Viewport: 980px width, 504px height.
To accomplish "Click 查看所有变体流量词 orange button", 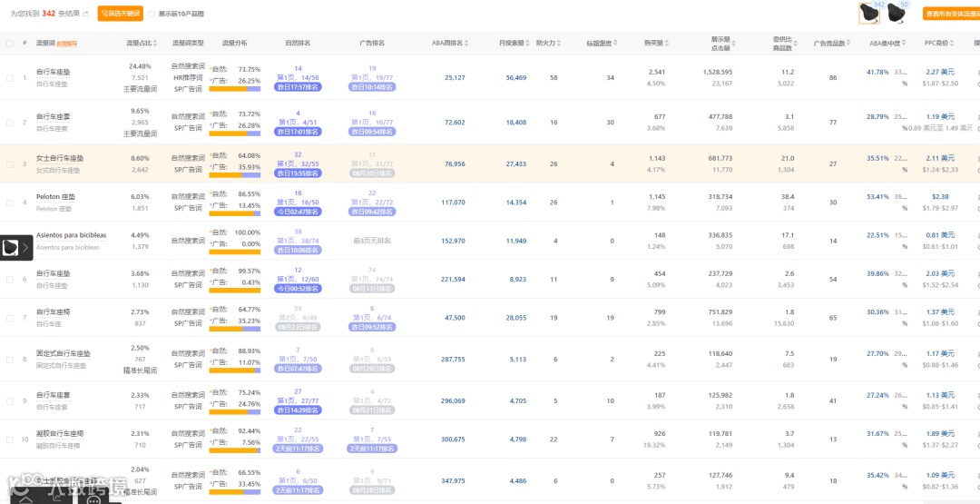I will pyautogui.click(x=951, y=13).
